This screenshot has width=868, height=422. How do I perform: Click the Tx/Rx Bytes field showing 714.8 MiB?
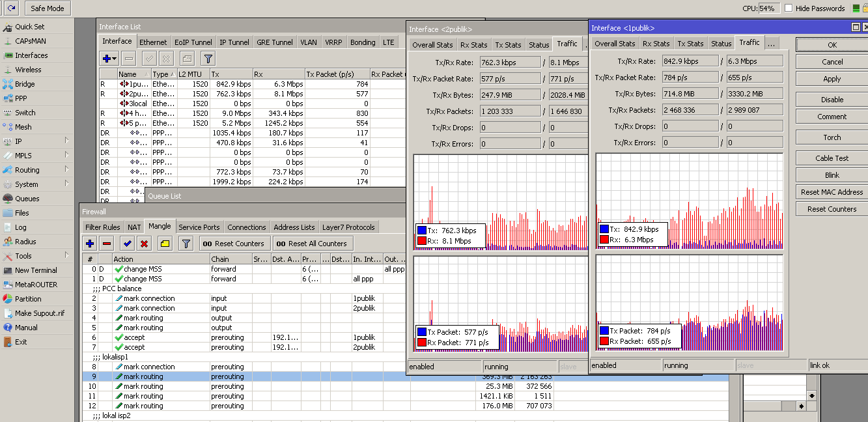coord(689,94)
